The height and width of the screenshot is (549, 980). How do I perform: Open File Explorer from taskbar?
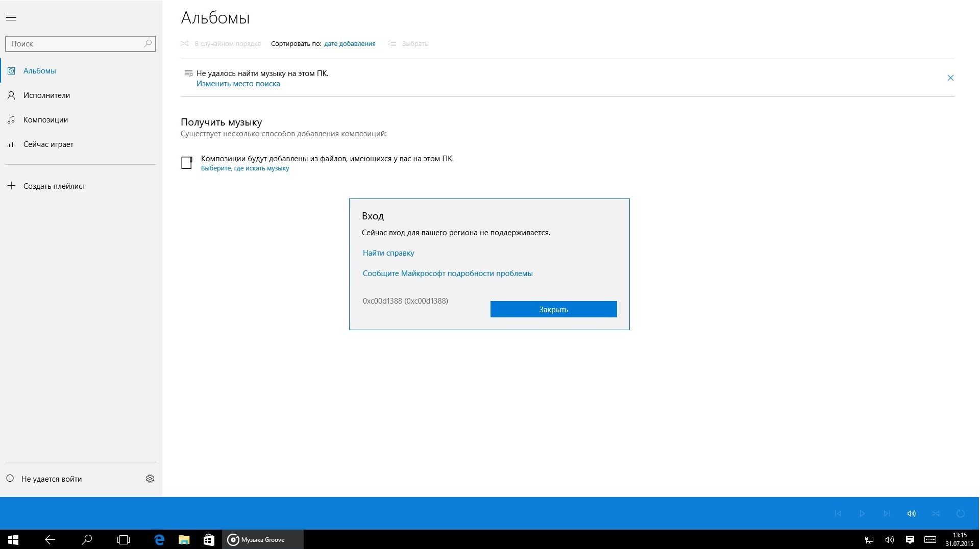(x=184, y=540)
